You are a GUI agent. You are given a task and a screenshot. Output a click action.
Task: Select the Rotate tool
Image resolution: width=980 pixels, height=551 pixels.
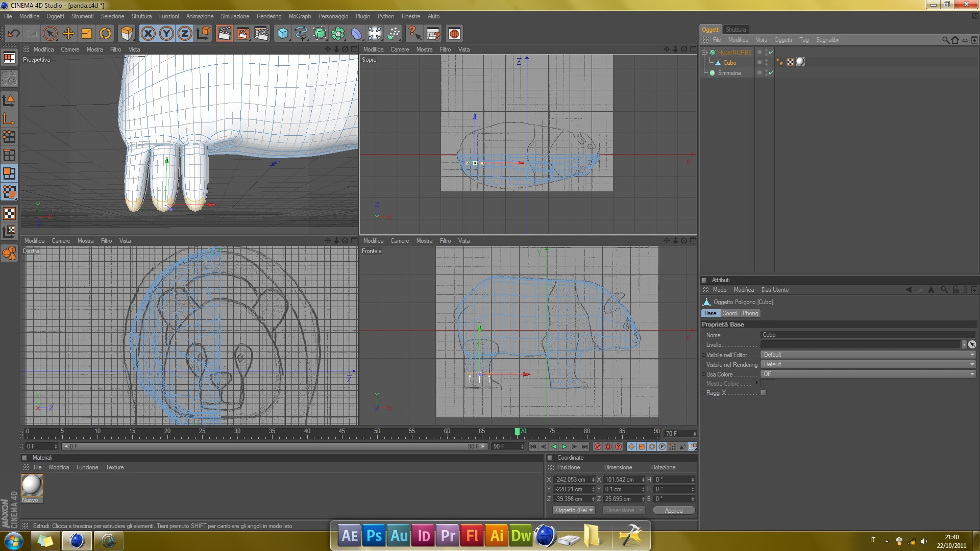(105, 34)
